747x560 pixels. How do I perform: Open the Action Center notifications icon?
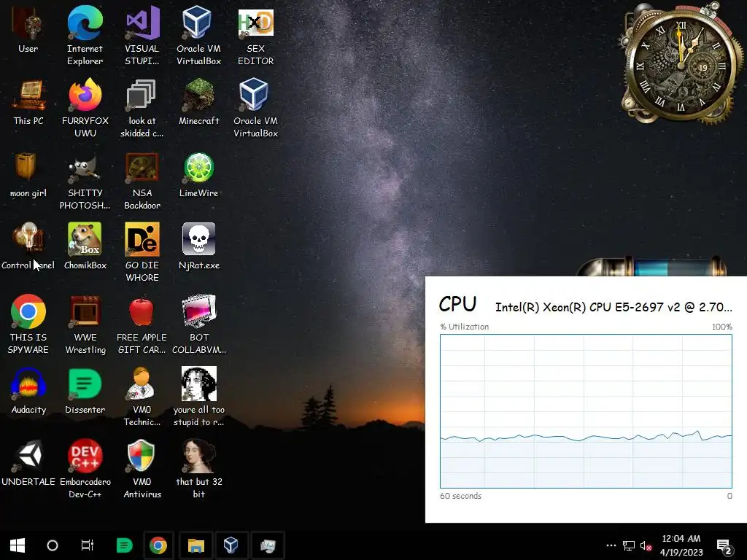click(724, 547)
